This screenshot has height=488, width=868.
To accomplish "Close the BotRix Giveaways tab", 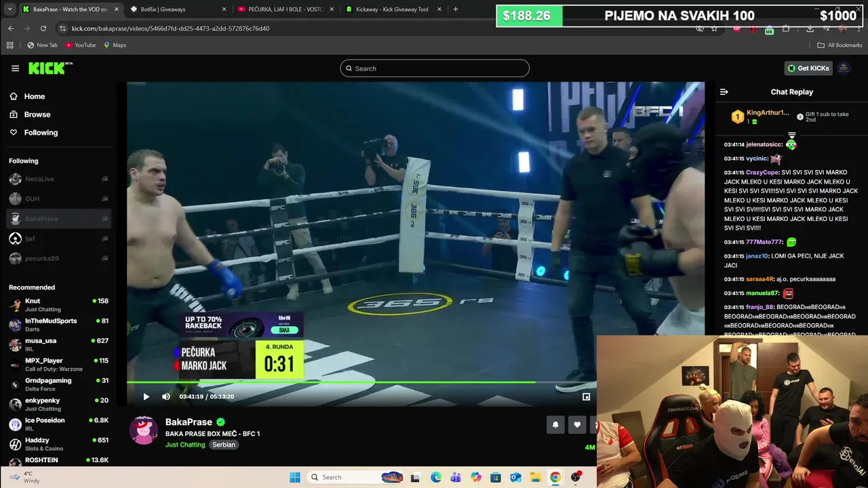I will [x=224, y=9].
